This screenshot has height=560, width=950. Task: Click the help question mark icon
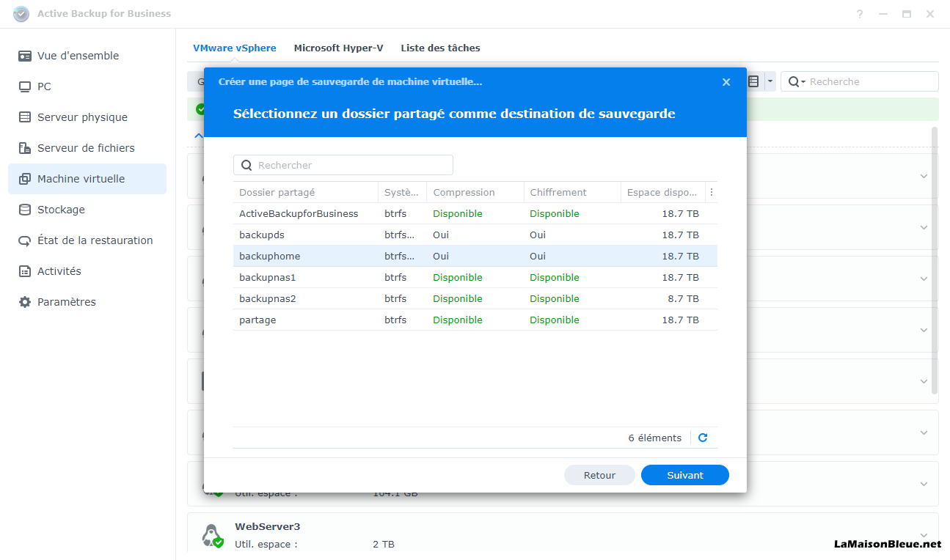(x=860, y=14)
